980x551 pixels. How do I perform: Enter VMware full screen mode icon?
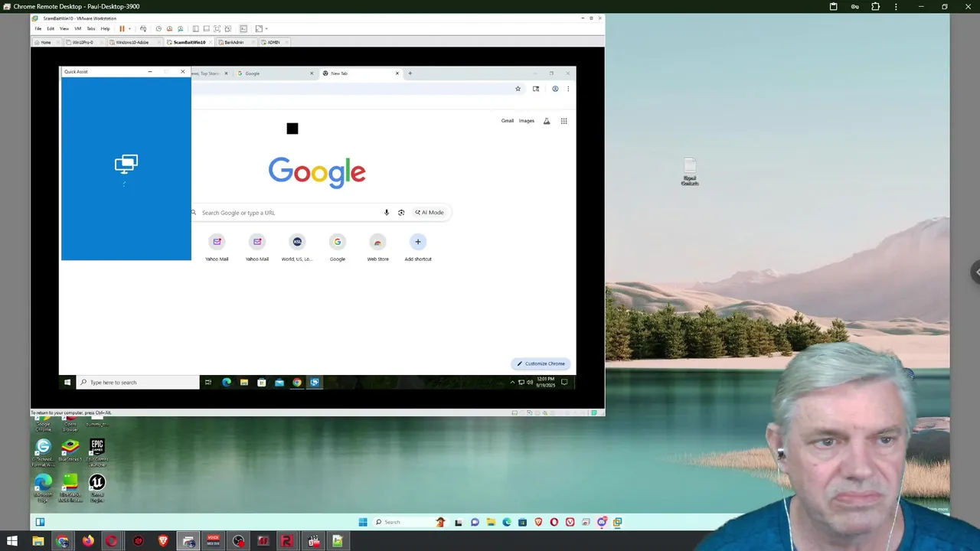click(x=217, y=29)
